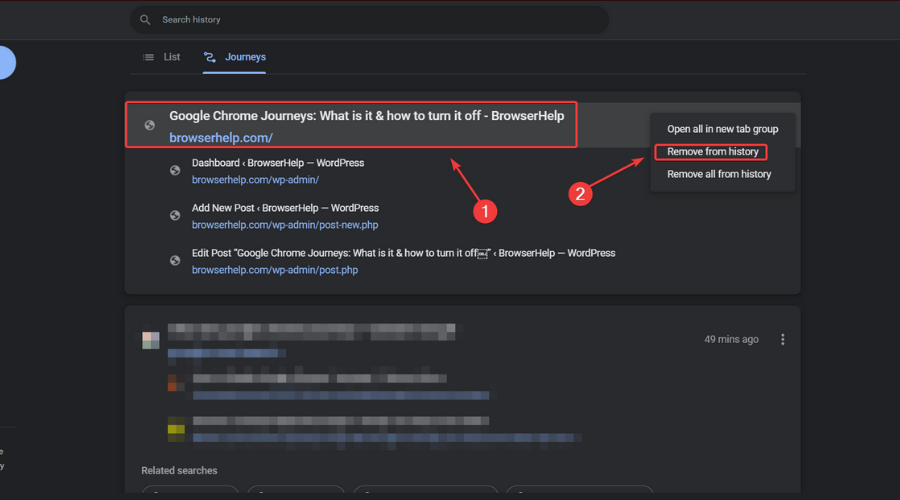The image size is (900, 500).
Task: Click globe icon beside Dashboard entry
Action: 175,170
